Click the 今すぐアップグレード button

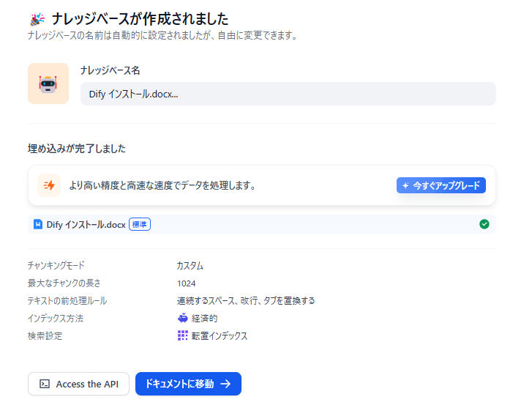(441, 185)
